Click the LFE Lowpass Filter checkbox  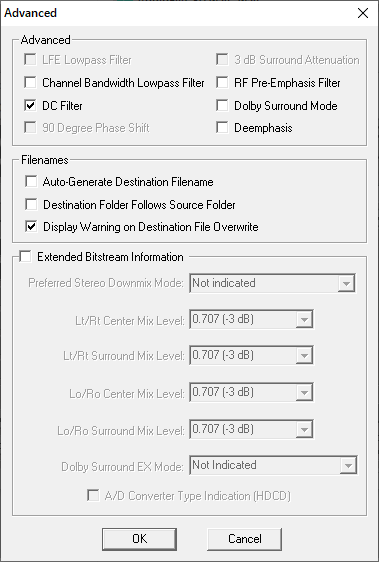pyautogui.click(x=30, y=60)
